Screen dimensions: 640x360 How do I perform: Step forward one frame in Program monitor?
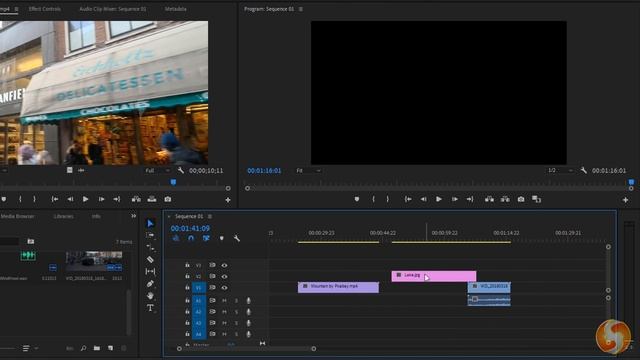pos(454,199)
